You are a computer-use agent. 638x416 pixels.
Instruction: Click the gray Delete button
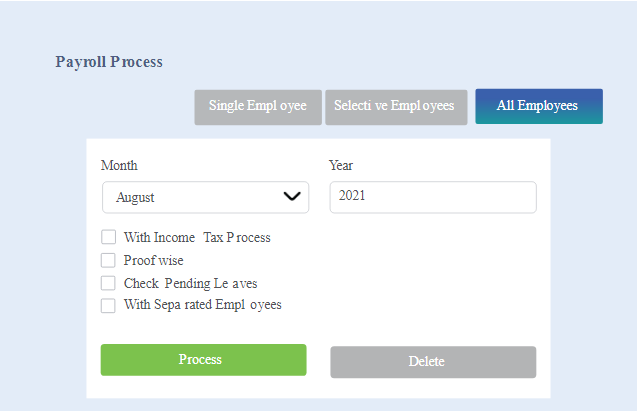click(433, 362)
